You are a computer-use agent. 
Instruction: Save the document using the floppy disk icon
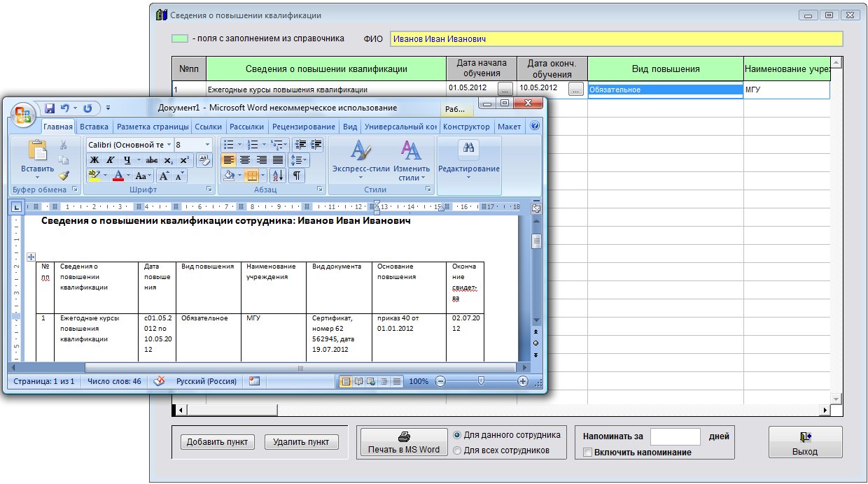tap(50, 108)
